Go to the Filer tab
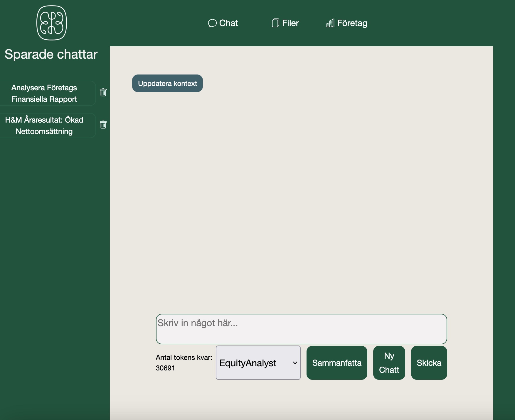 pos(285,23)
